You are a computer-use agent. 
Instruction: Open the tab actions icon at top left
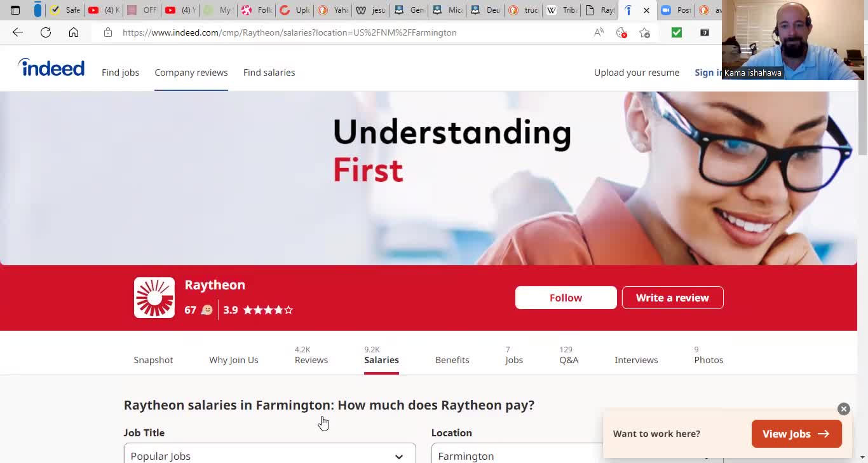click(15, 10)
